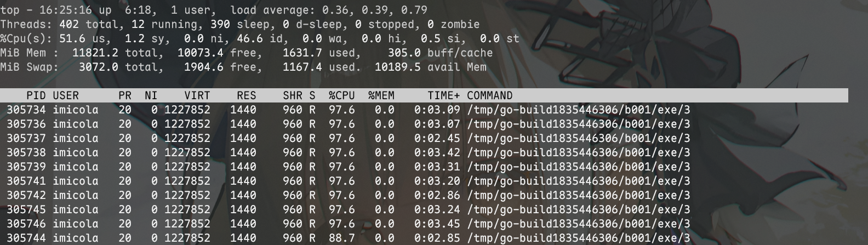Click the TIME+ column header
Viewport: 868px width, 245px height.
(443, 95)
